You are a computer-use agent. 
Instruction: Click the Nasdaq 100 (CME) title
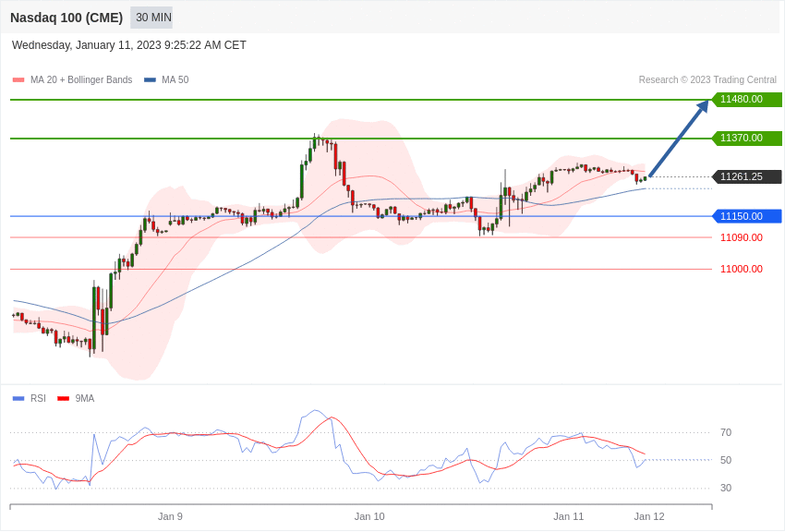pos(66,18)
